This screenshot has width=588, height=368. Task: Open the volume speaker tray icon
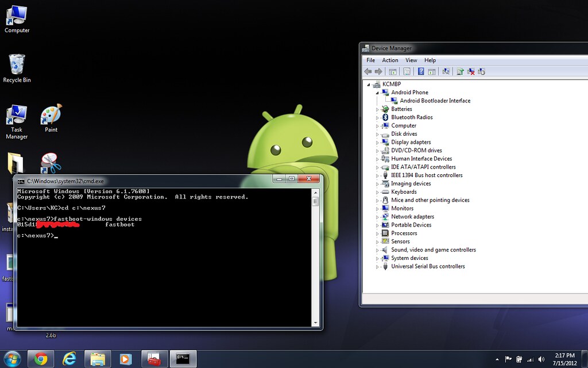(x=541, y=359)
